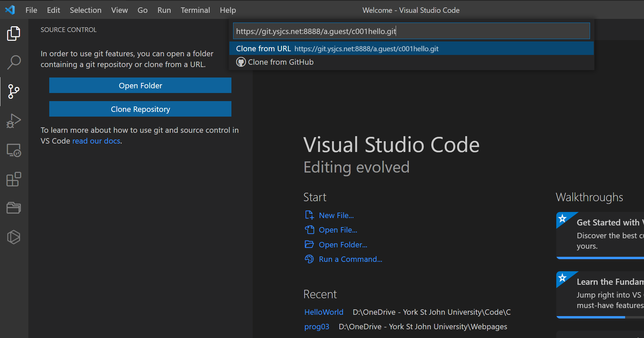Click the GitHub octocat icon

point(241,62)
